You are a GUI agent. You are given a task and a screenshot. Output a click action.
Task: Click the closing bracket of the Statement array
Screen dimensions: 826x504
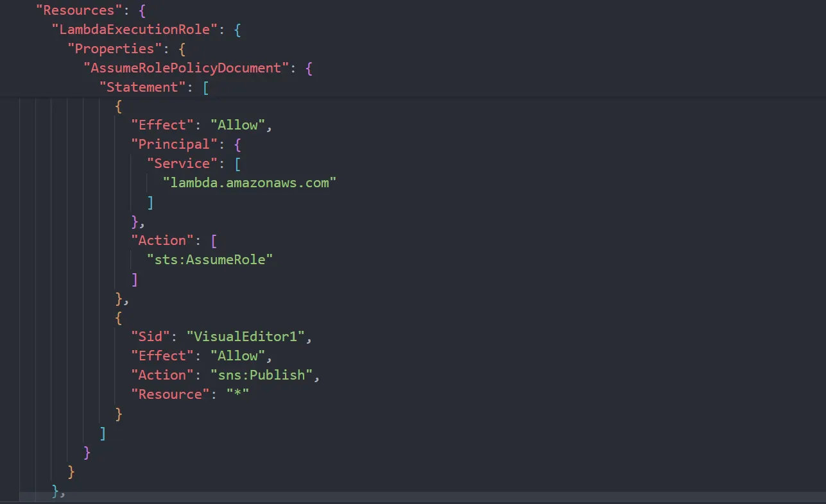point(103,433)
